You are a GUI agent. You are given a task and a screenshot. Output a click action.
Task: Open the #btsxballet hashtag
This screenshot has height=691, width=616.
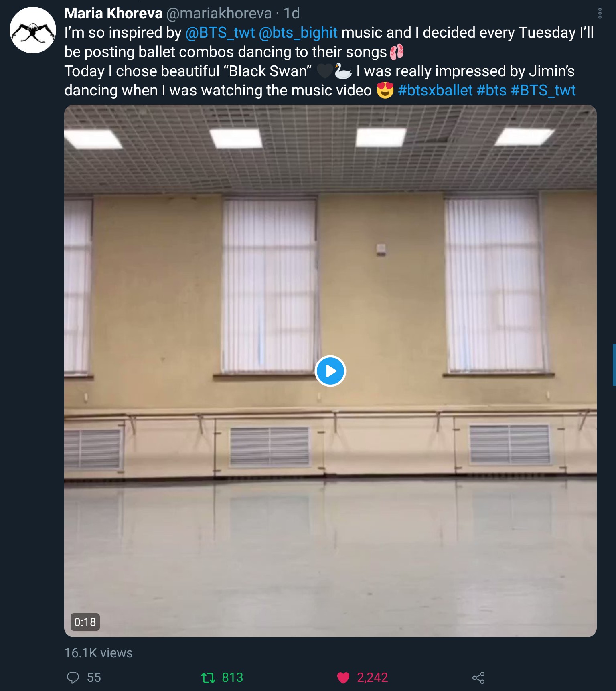click(x=435, y=91)
